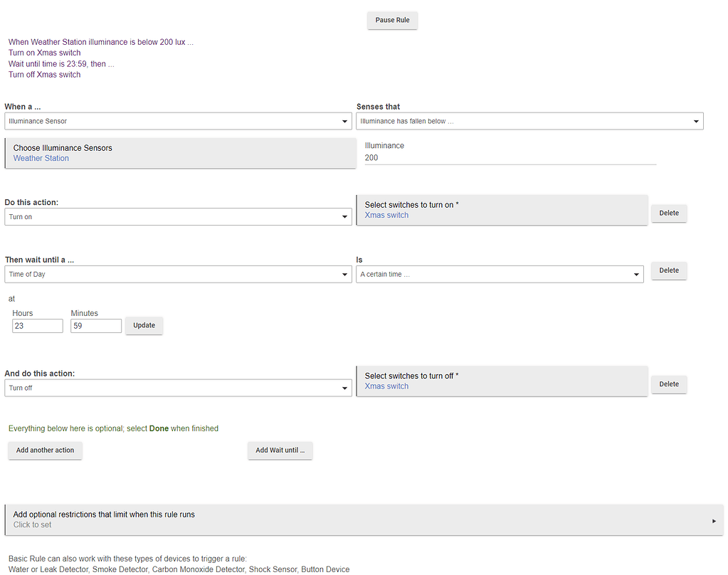Click the Minutes input field
The width and height of the screenshot is (728, 575).
point(96,325)
